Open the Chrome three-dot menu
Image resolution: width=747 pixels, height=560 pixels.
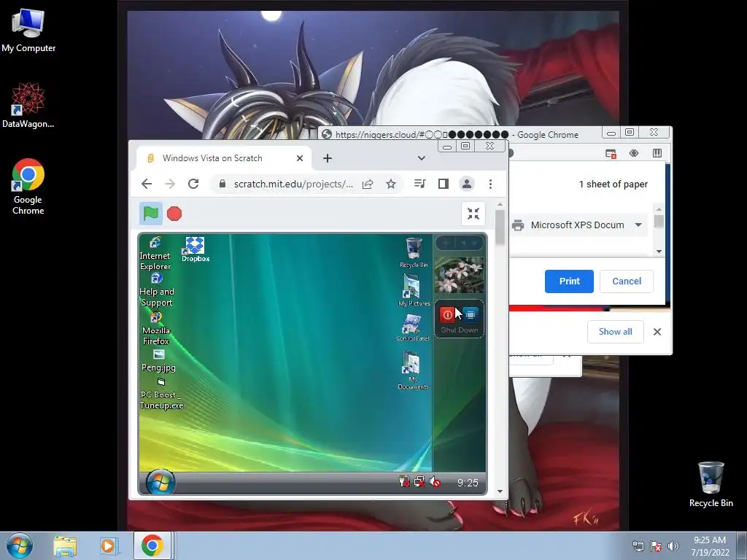click(x=490, y=184)
